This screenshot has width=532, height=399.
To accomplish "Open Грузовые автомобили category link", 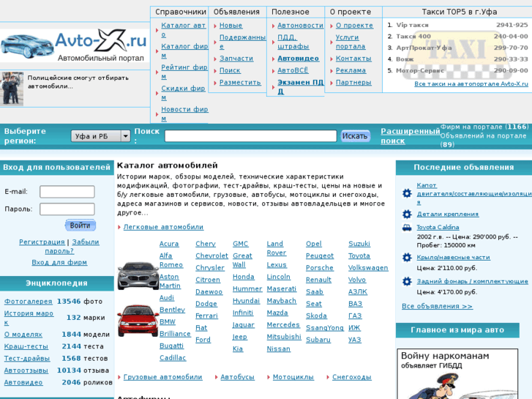I will point(163,377).
